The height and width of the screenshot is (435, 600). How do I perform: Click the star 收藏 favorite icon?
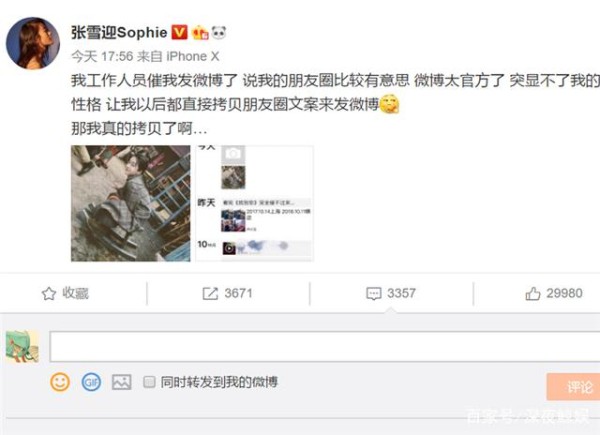(49, 293)
